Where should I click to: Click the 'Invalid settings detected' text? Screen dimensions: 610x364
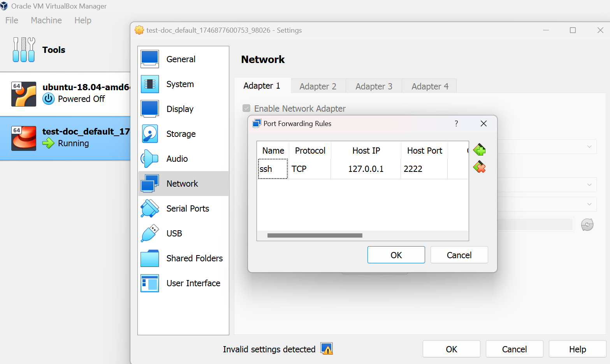point(269,349)
